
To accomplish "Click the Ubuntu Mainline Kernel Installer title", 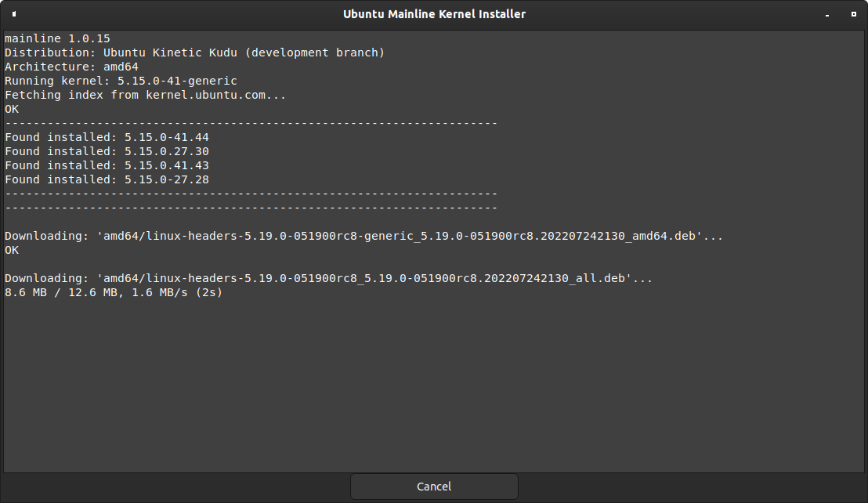I will coord(434,14).
